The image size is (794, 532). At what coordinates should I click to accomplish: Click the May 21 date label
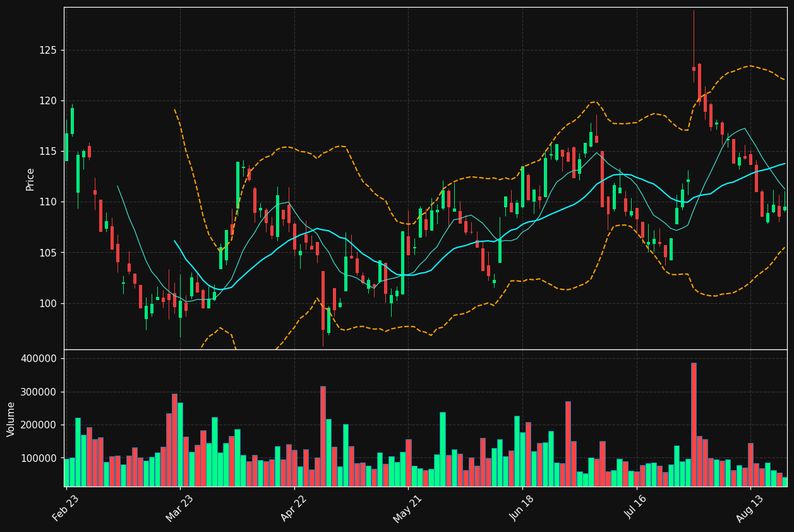(407, 509)
